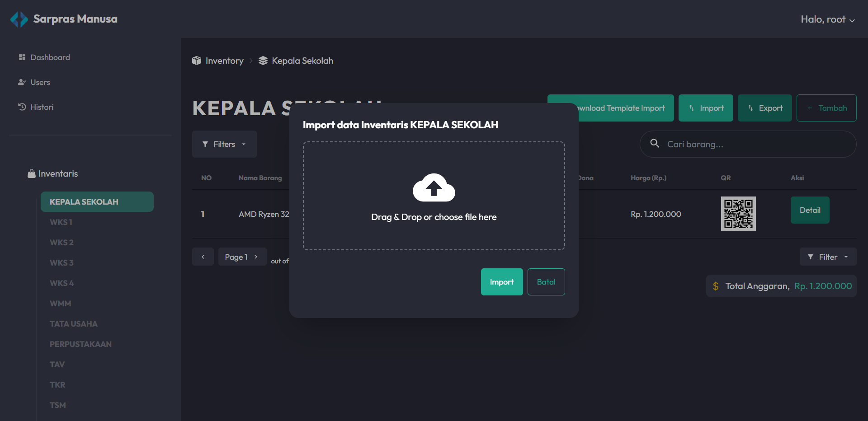Viewport: 868px width, 421px height.
Task: Click the QR code thumbnail
Action: click(x=738, y=214)
